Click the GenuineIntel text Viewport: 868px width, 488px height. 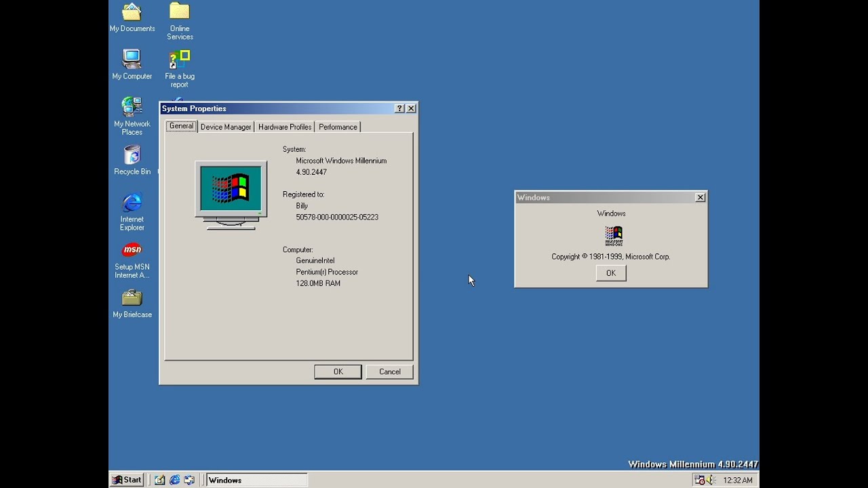[x=315, y=260]
